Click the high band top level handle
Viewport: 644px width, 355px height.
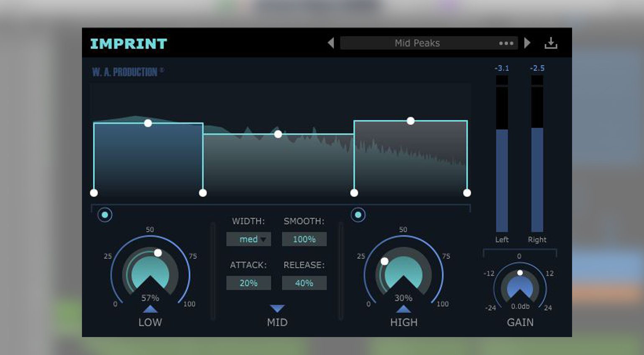click(x=411, y=121)
